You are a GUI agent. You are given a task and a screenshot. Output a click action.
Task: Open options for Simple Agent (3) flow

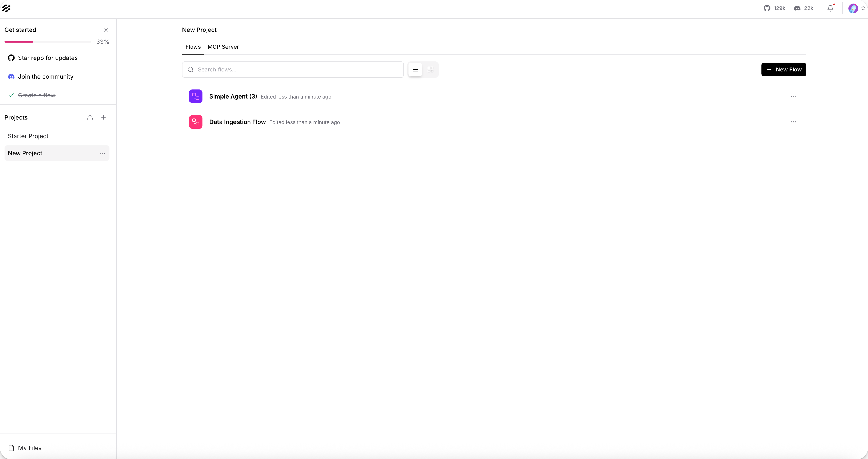(793, 96)
